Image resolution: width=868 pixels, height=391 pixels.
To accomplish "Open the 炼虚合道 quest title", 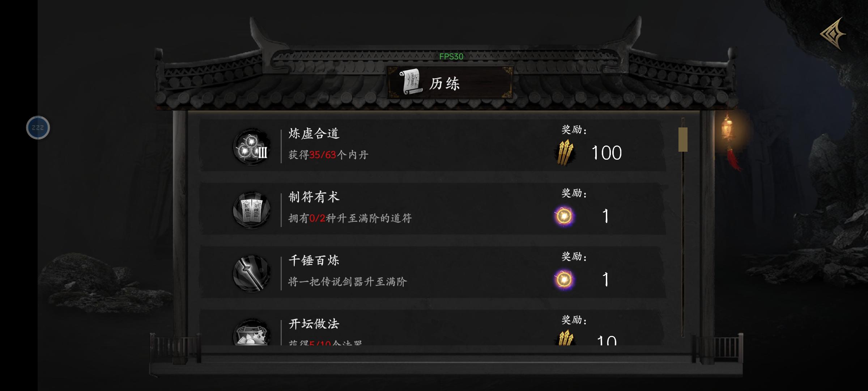I will click(x=314, y=134).
